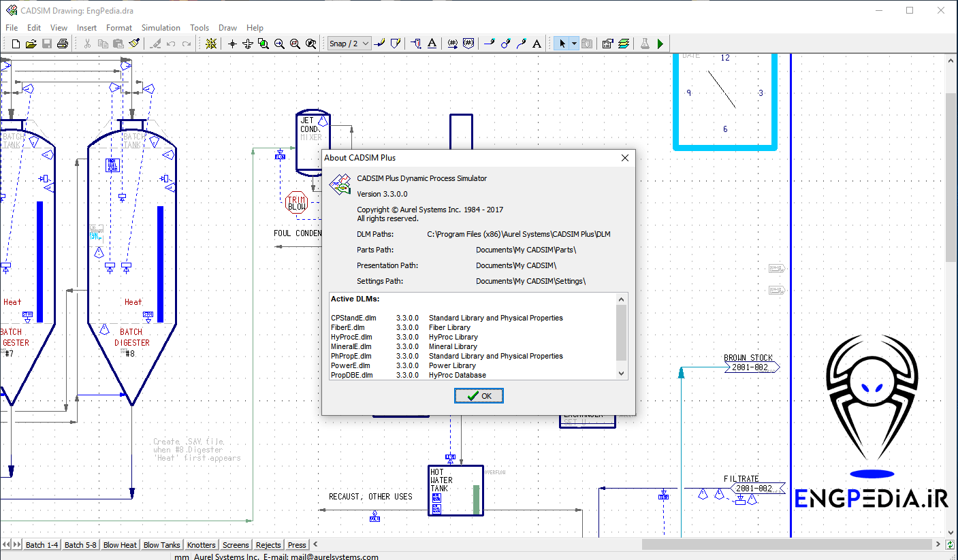Click the horizontal scrollbar thumb of drawing
Screen dimensions: 958x560
click(x=786, y=544)
